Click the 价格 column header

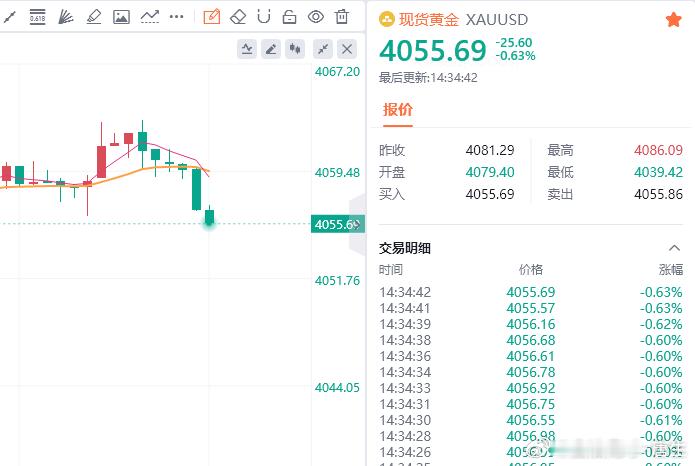531,270
